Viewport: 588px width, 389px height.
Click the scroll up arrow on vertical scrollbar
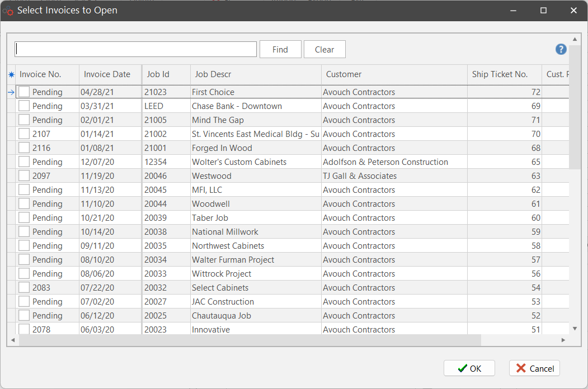coord(575,39)
